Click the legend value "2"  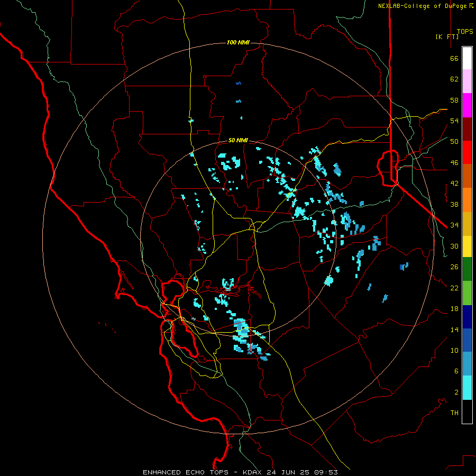(456, 392)
